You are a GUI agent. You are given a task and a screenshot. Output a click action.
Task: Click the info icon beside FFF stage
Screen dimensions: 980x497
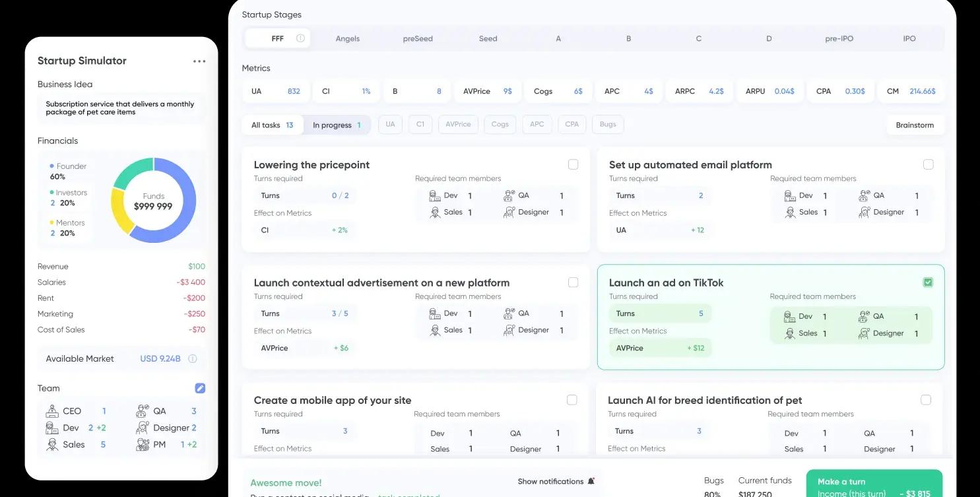coord(300,38)
